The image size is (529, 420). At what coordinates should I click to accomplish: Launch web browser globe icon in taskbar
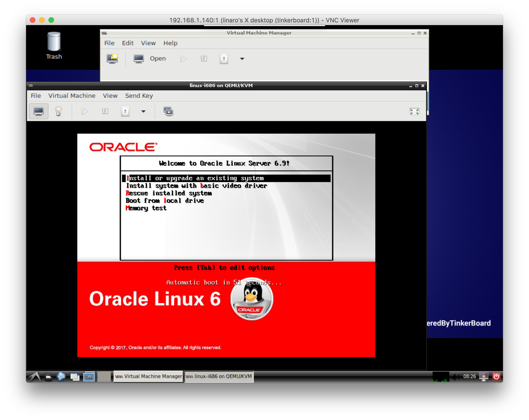tap(61, 376)
